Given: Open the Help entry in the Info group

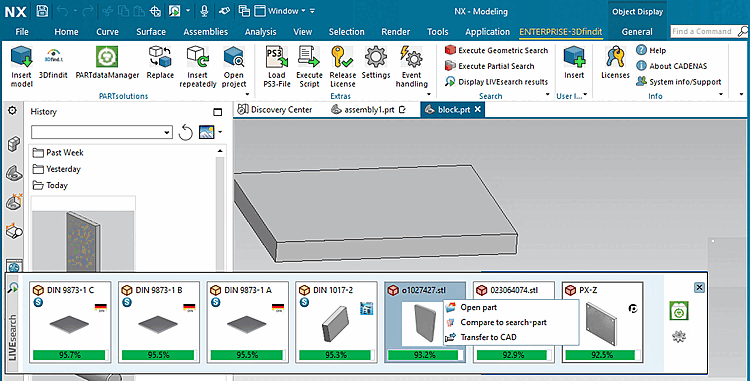Looking at the screenshot, I should pos(651,50).
